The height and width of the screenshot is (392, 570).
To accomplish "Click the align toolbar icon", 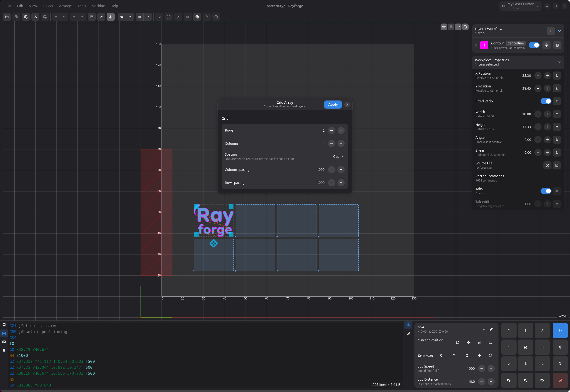I will click(122, 17).
